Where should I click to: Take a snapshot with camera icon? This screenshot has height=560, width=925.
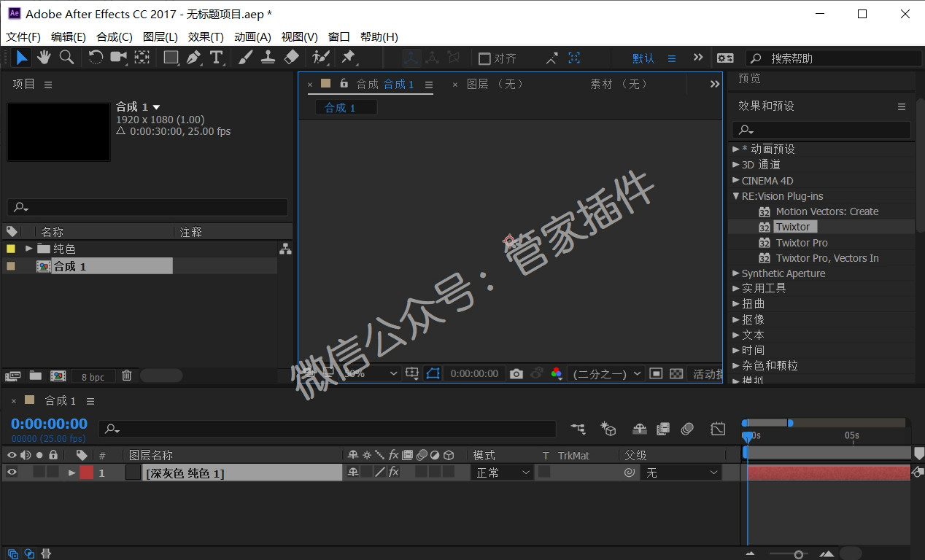[x=516, y=373]
